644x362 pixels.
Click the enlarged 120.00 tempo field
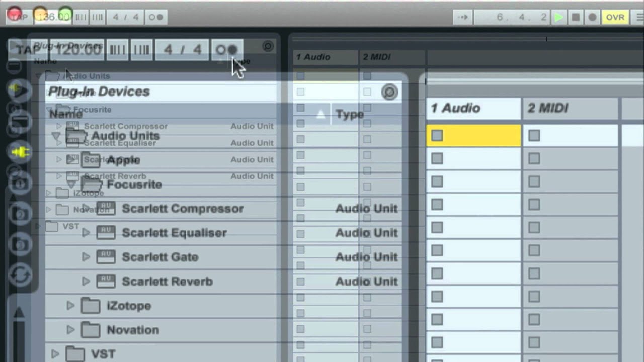coord(77,50)
